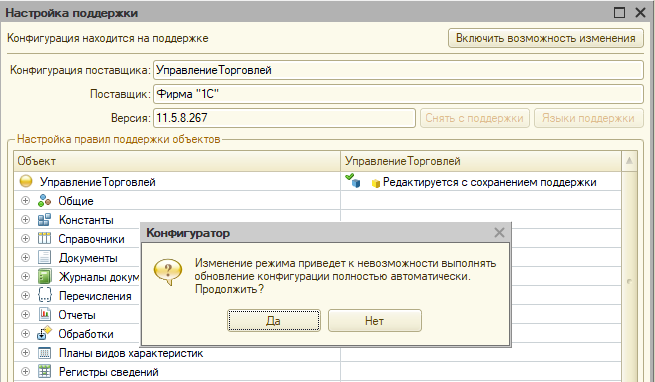Click the Обработки icon

[44, 333]
